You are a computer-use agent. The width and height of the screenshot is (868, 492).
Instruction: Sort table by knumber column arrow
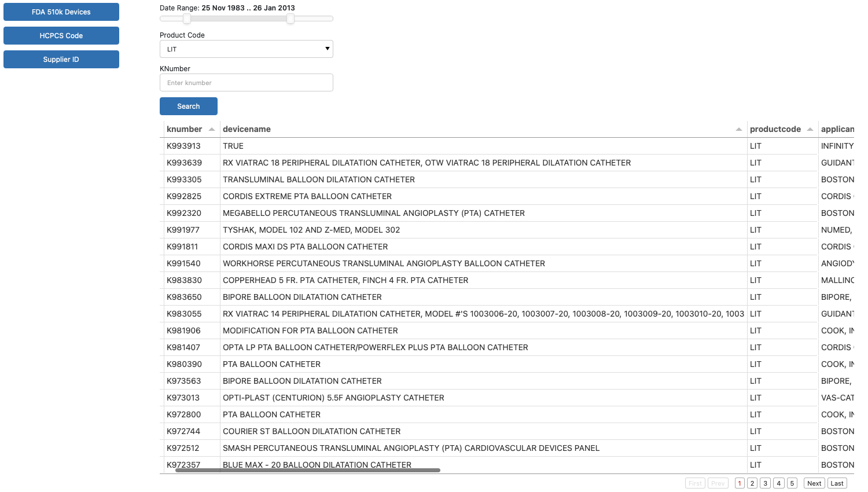coord(212,129)
